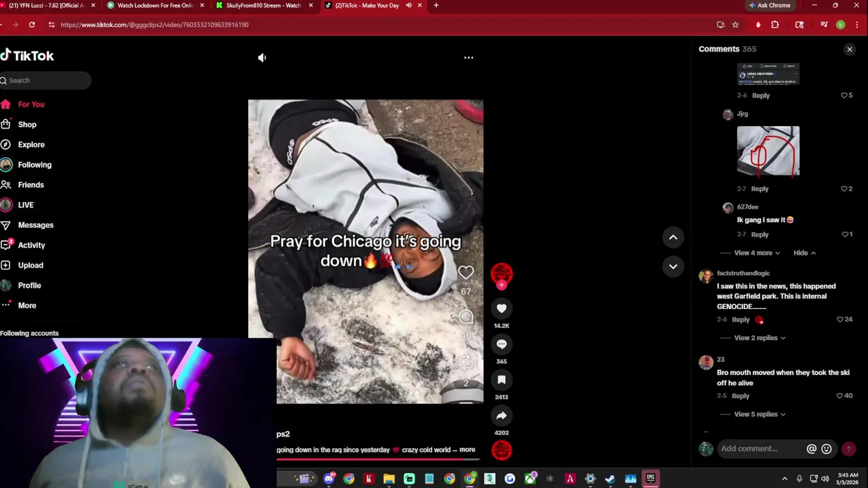Like 627dee's comment heart

coord(845,235)
